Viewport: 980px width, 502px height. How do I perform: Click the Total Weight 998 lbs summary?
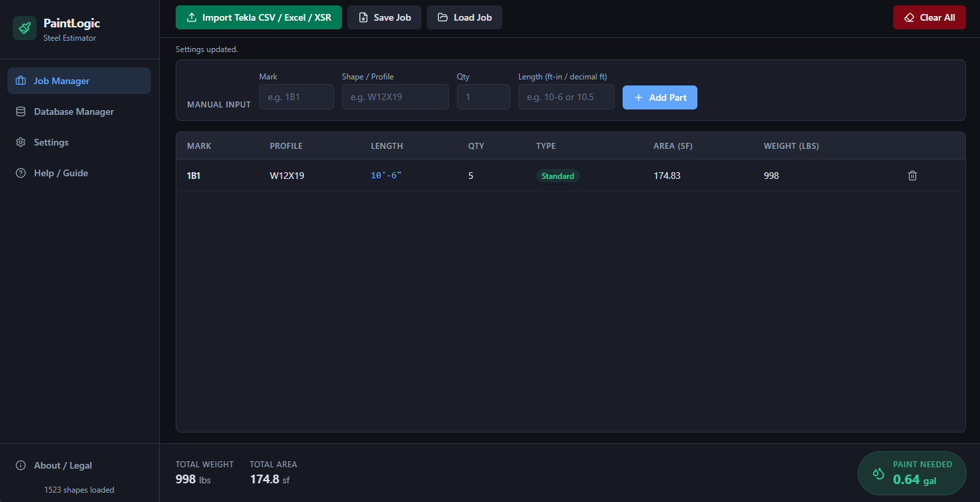pos(204,473)
